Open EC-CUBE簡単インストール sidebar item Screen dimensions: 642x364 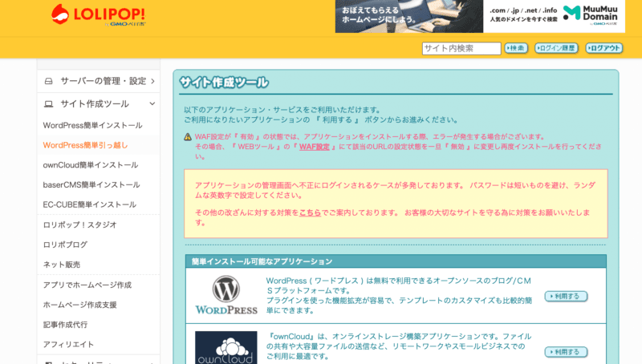pos(89,204)
